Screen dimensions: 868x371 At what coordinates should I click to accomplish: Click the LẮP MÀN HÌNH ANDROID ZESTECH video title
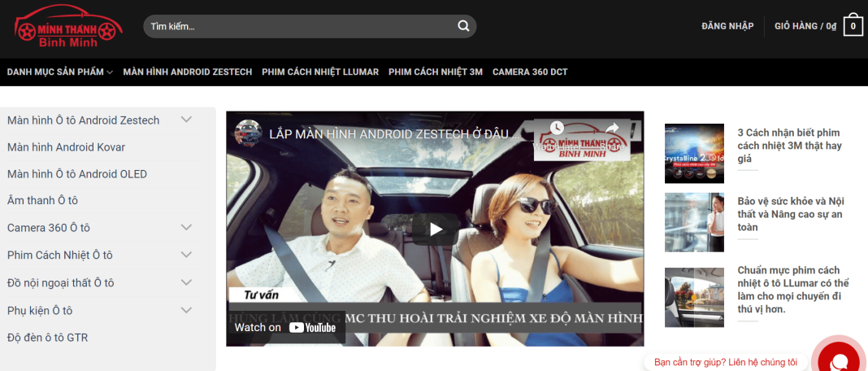pyautogui.click(x=395, y=133)
